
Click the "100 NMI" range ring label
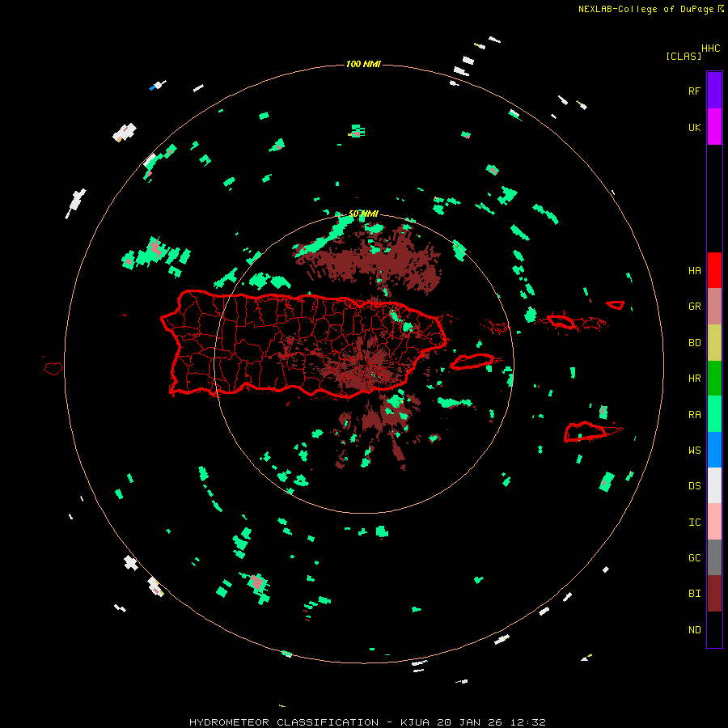(363, 64)
